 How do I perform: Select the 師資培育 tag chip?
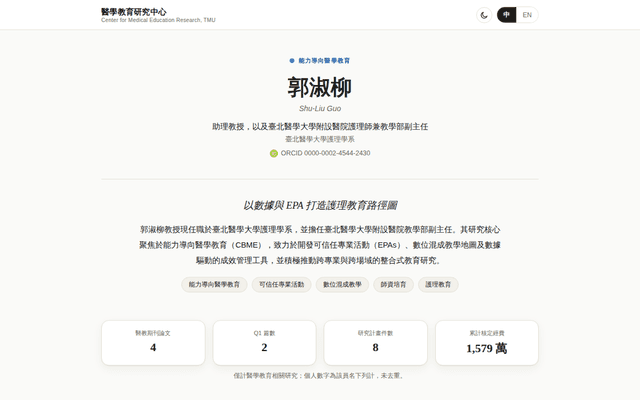[393, 284]
